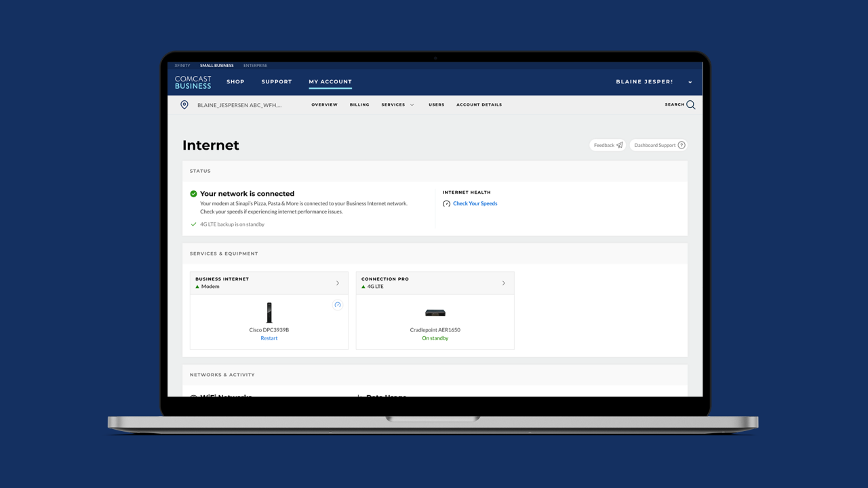Screen dimensions: 868x488
Task: Click the search magnifier icon
Action: tap(691, 105)
